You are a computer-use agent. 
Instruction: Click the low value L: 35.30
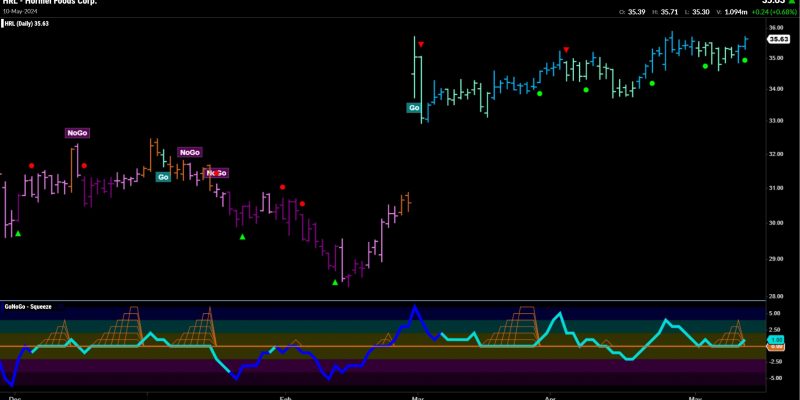[x=697, y=12]
